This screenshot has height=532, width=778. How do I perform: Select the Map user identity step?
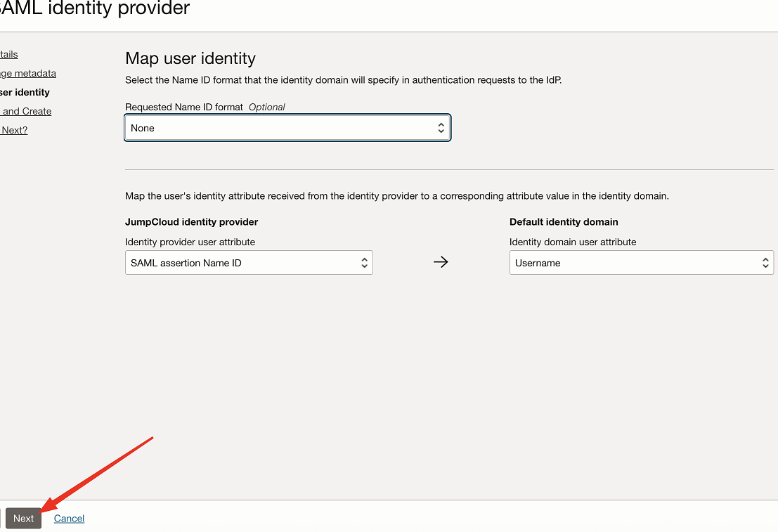(x=25, y=92)
